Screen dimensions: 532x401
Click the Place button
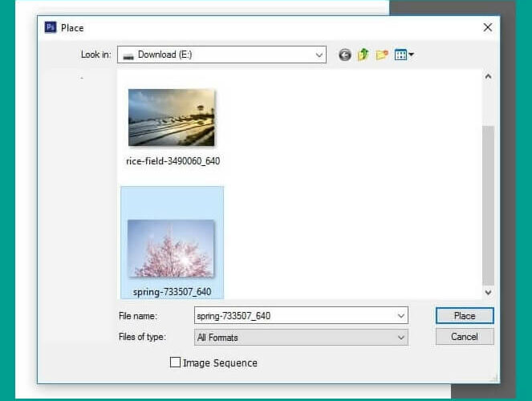465,315
